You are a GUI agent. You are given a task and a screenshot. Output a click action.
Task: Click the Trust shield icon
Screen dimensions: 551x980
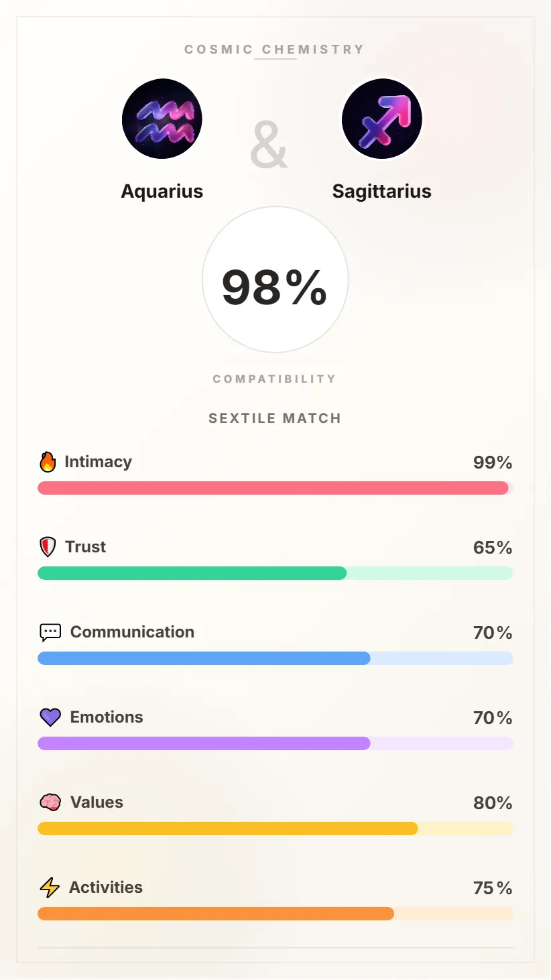[x=48, y=547]
